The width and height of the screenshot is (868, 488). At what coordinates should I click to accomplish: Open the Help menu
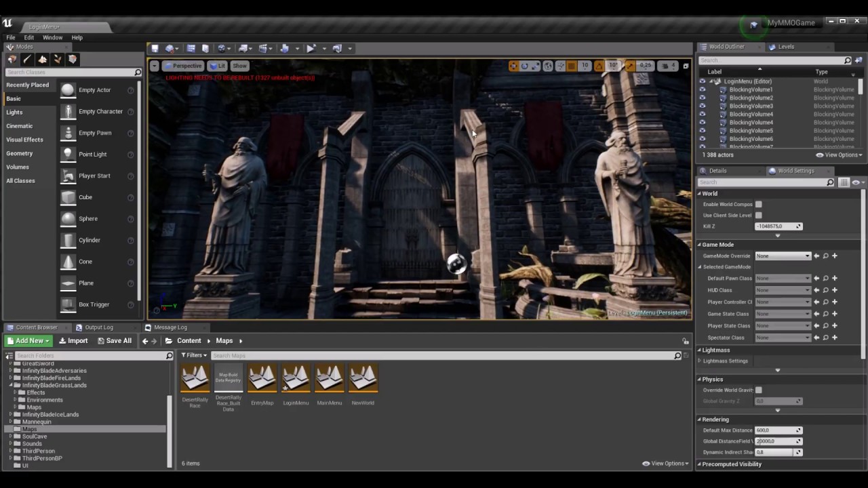(77, 38)
